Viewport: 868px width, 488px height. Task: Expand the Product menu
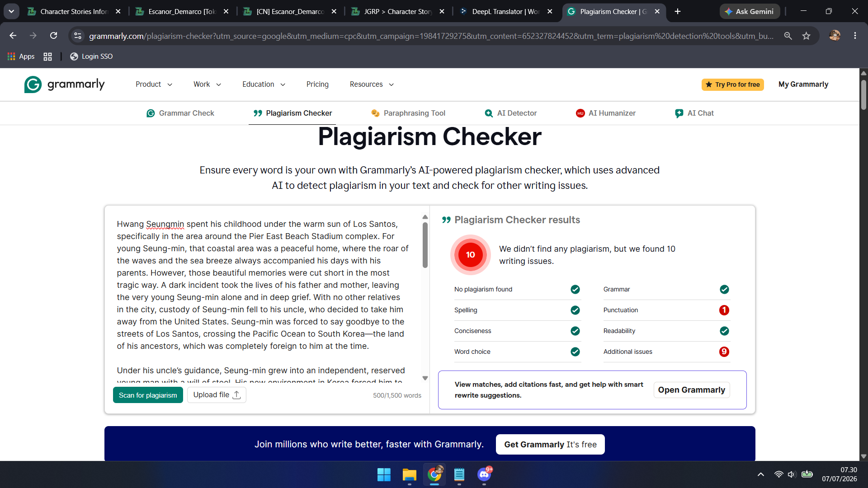click(154, 84)
